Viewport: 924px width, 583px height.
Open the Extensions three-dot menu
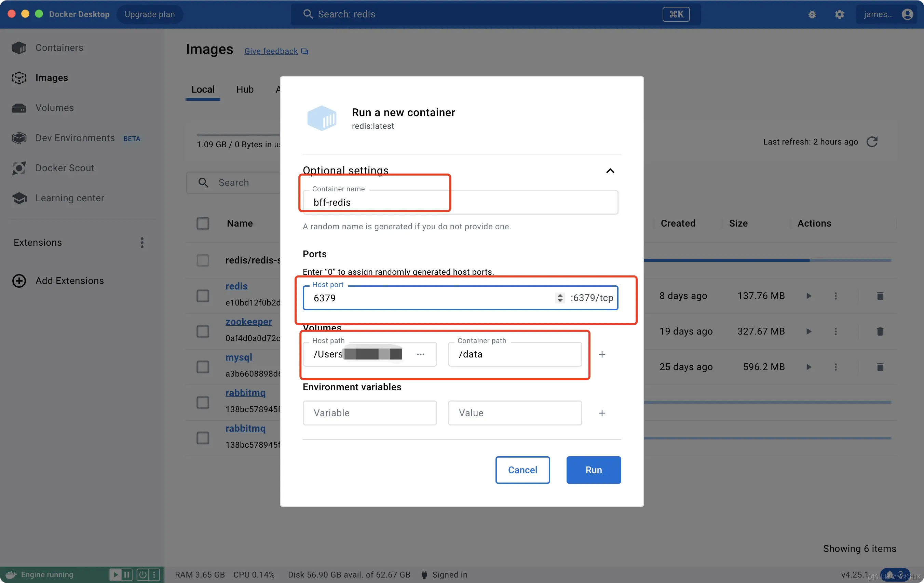[142, 243]
